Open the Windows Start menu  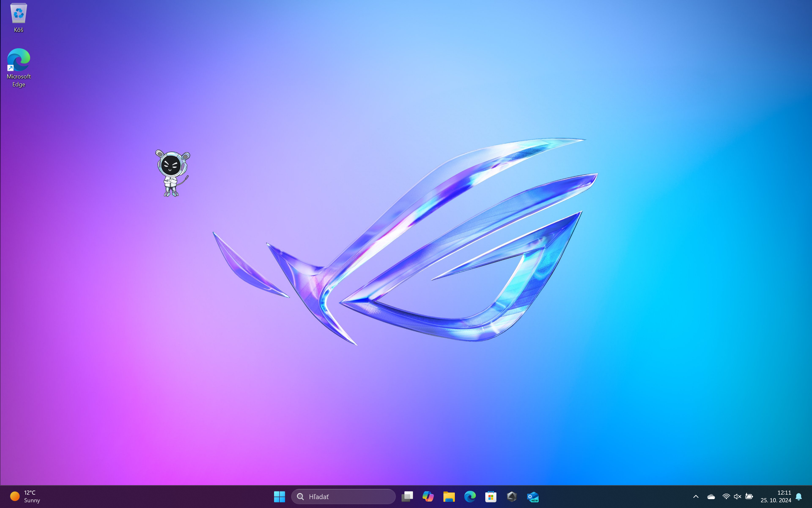(279, 496)
